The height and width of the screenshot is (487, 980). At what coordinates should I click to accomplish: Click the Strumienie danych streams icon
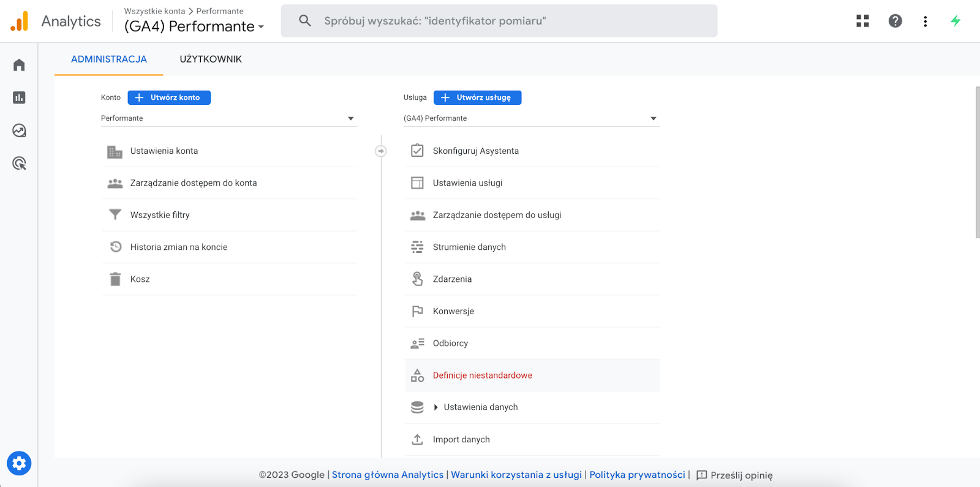tap(417, 247)
